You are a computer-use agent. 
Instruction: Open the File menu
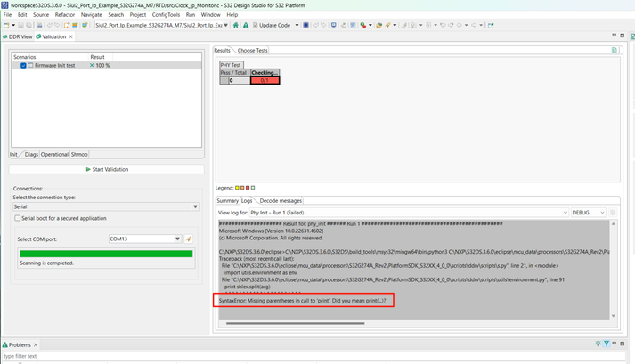coord(7,14)
